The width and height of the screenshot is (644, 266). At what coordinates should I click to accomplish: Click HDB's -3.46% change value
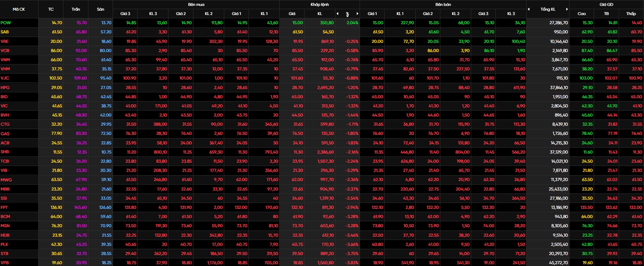pos(352,235)
